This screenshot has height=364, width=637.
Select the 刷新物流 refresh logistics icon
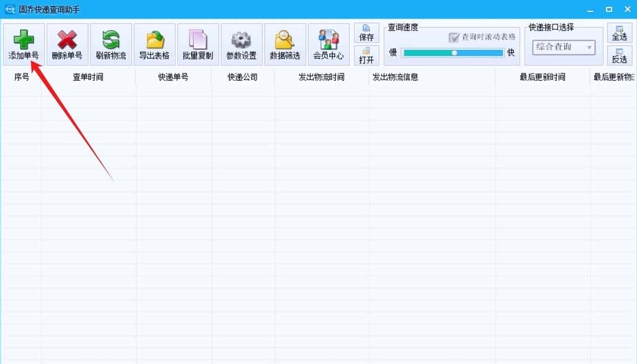pyautogui.click(x=111, y=44)
